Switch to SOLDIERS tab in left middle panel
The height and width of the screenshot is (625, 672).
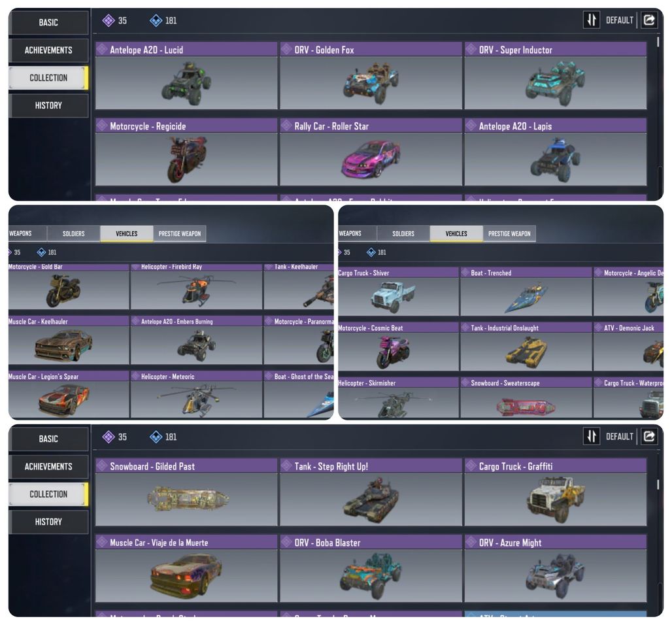[74, 233]
